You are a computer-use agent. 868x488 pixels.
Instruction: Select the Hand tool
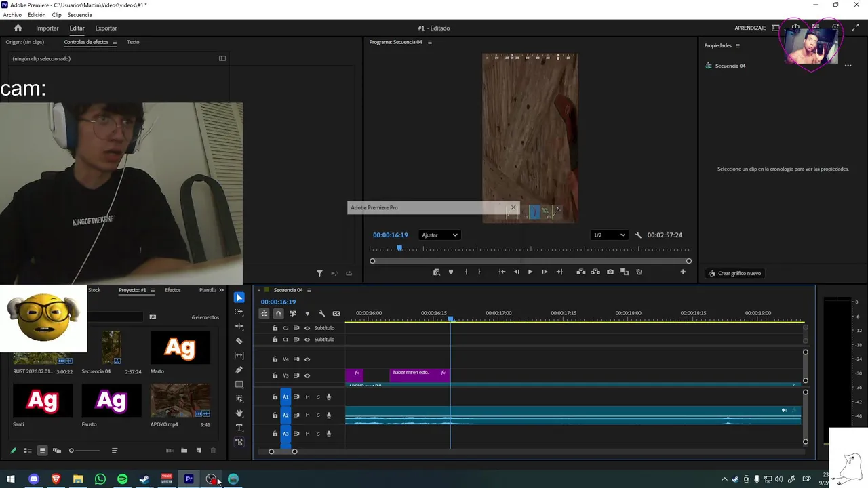[x=239, y=413]
